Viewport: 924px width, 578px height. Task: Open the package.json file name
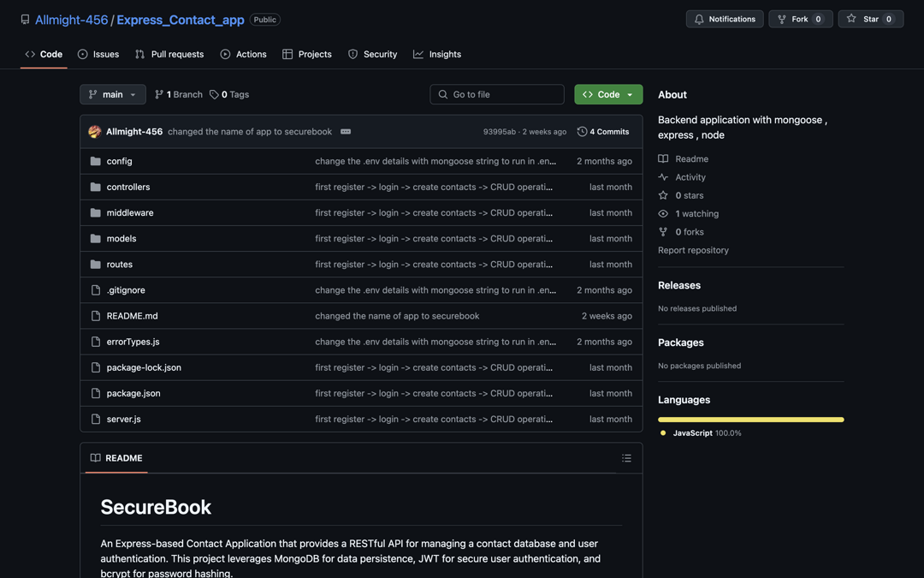(133, 393)
